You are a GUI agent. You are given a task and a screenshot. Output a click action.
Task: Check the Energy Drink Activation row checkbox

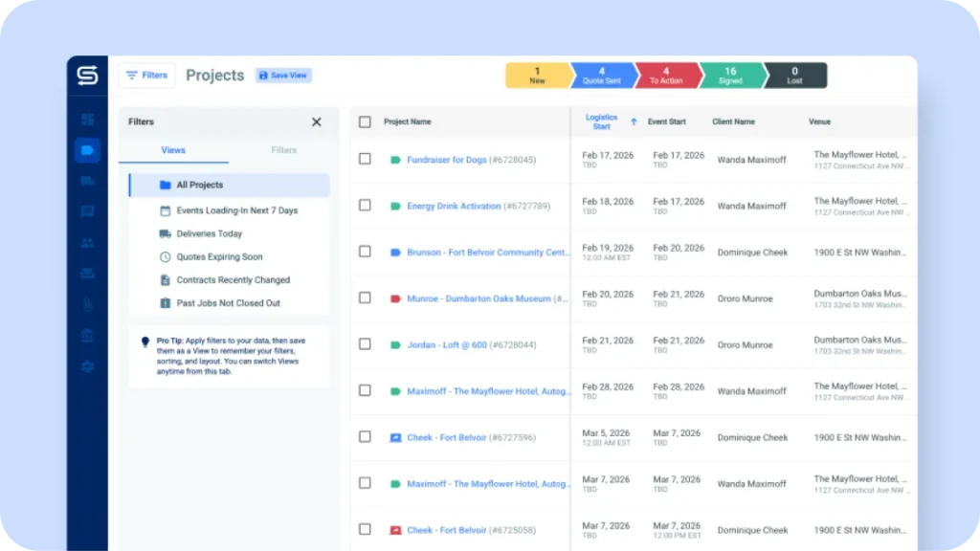(365, 206)
